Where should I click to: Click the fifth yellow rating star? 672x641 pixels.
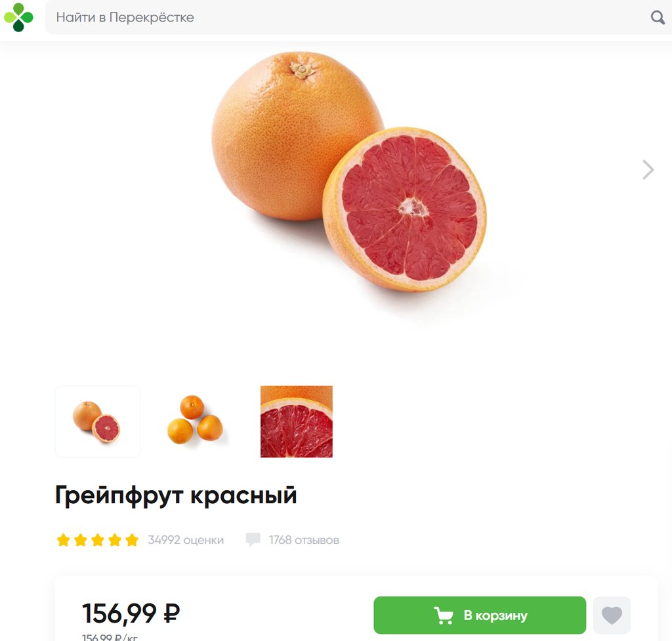[x=132, y=540]
